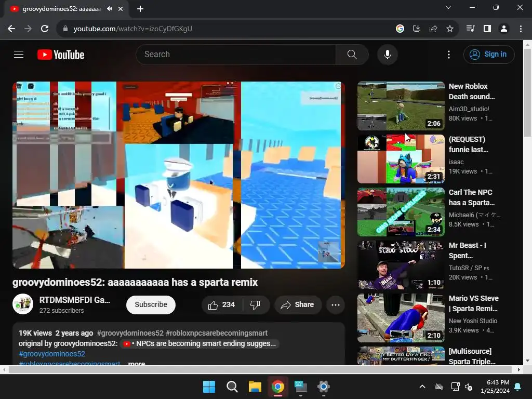Click the video player
The height and width of the screenshot is (399, 532).
point(179,175)
